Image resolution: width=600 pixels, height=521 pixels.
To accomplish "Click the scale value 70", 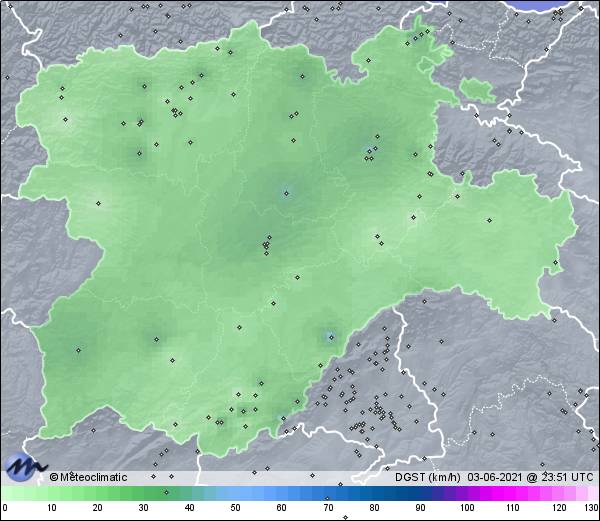I will pos(328,508).
